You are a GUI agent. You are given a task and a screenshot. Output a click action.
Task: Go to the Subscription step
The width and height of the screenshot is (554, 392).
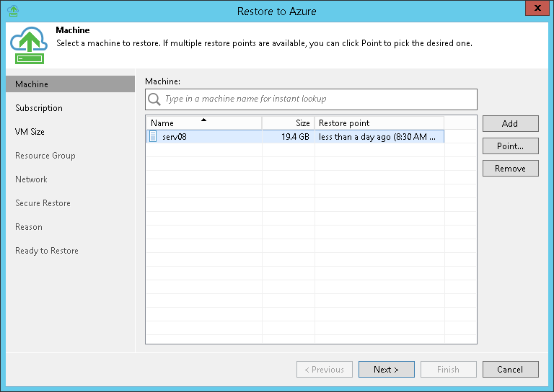click(x=39, y=108)
